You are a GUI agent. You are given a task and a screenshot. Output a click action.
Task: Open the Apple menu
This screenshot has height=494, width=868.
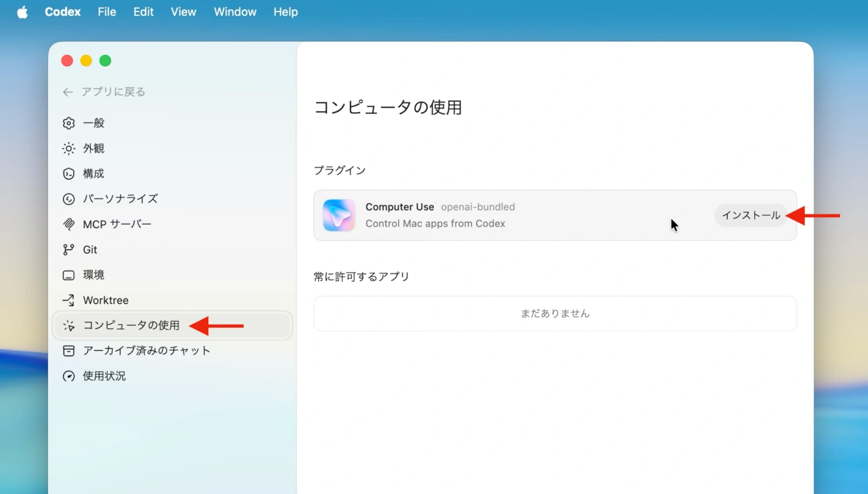click(22, 12)
